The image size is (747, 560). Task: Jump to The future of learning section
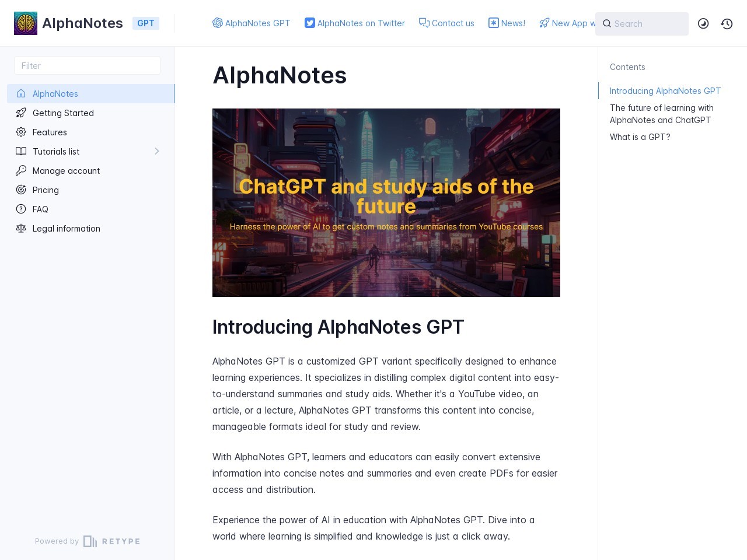662,114
